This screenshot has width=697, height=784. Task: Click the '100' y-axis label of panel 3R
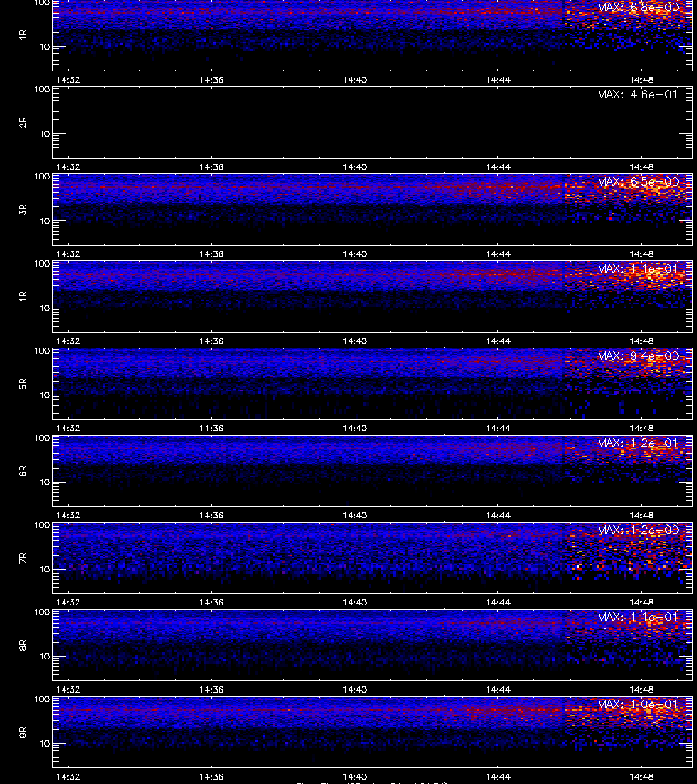(x=42, y=177)
